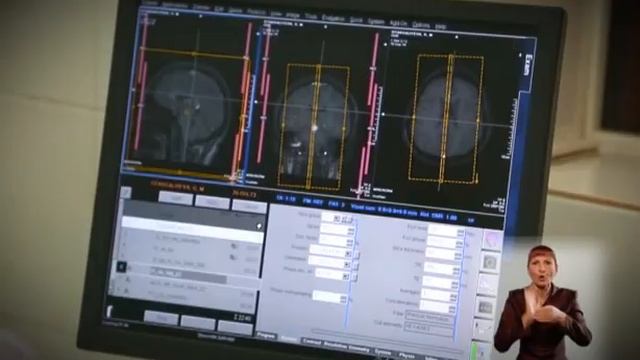Click the Concatenations value field
The height and width of the screenshot is (360, 640).
pos(437,306)
